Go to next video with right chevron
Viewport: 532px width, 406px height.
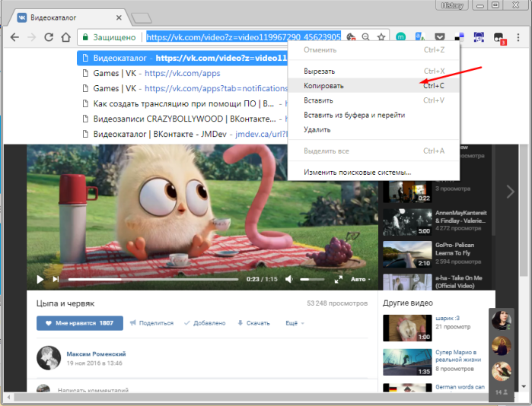coord(510,192)
